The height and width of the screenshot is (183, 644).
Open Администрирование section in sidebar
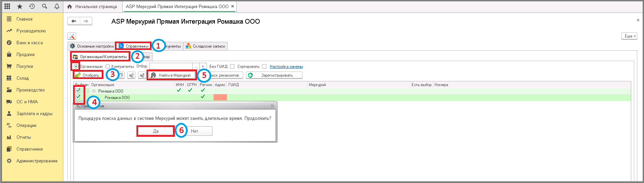point(37,161)
